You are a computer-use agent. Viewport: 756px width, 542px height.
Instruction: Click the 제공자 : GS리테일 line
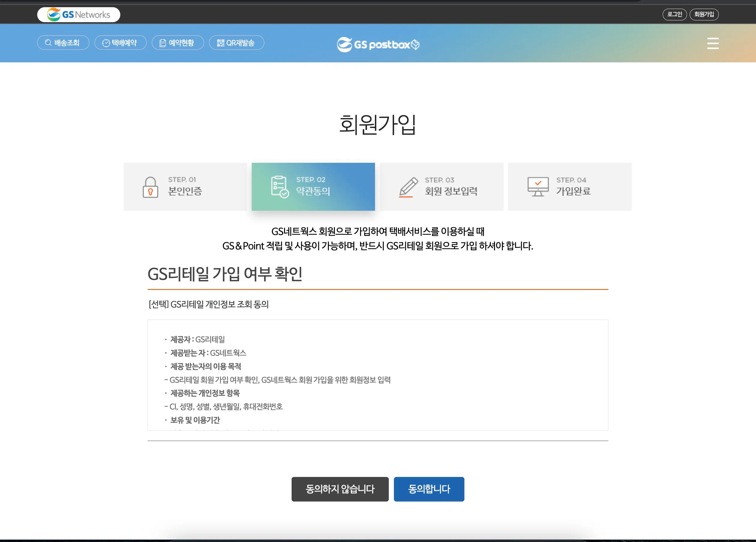[198, 339]
